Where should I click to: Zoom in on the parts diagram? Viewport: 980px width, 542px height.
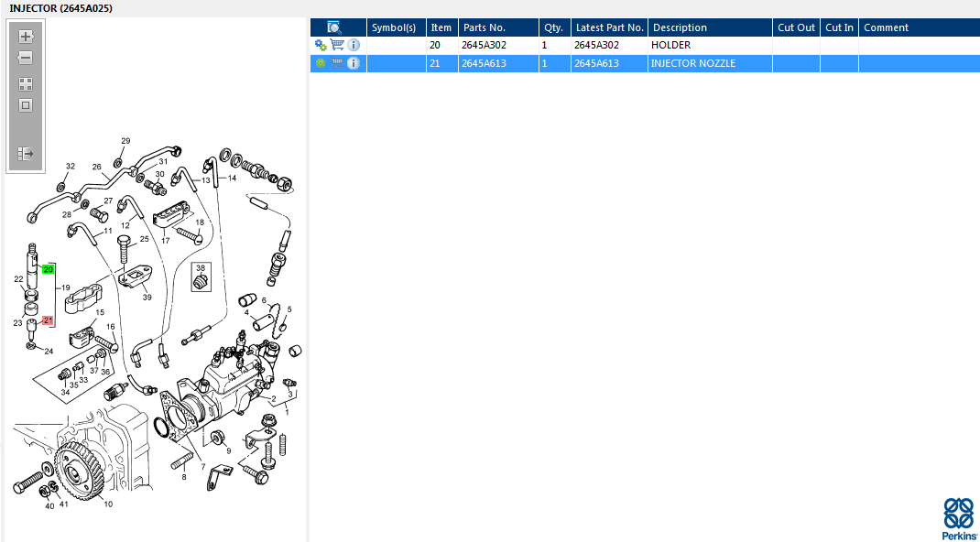pos(26,37)
